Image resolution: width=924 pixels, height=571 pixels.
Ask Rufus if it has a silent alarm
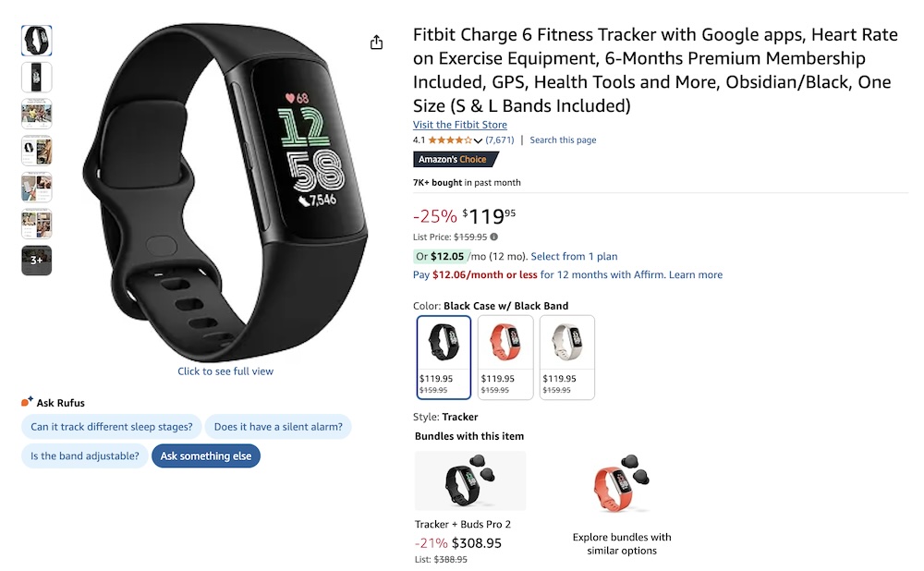[x=278, y=427]
